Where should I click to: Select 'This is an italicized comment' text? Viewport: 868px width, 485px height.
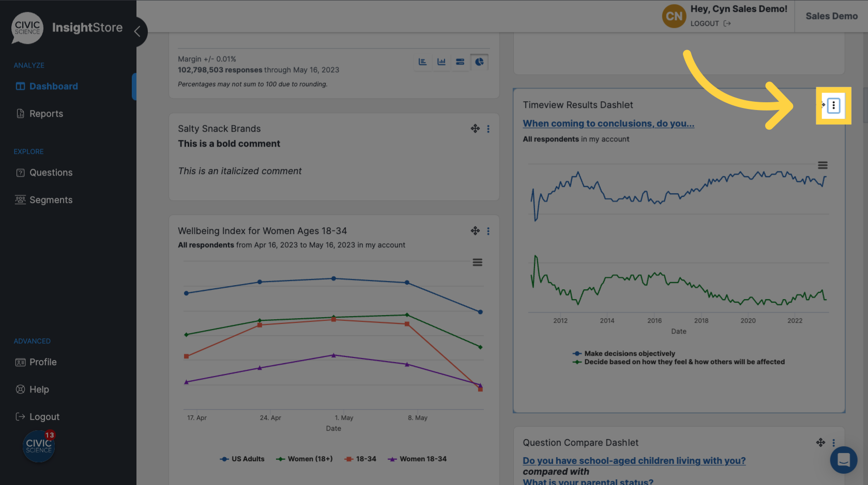(x=240, y=171)
